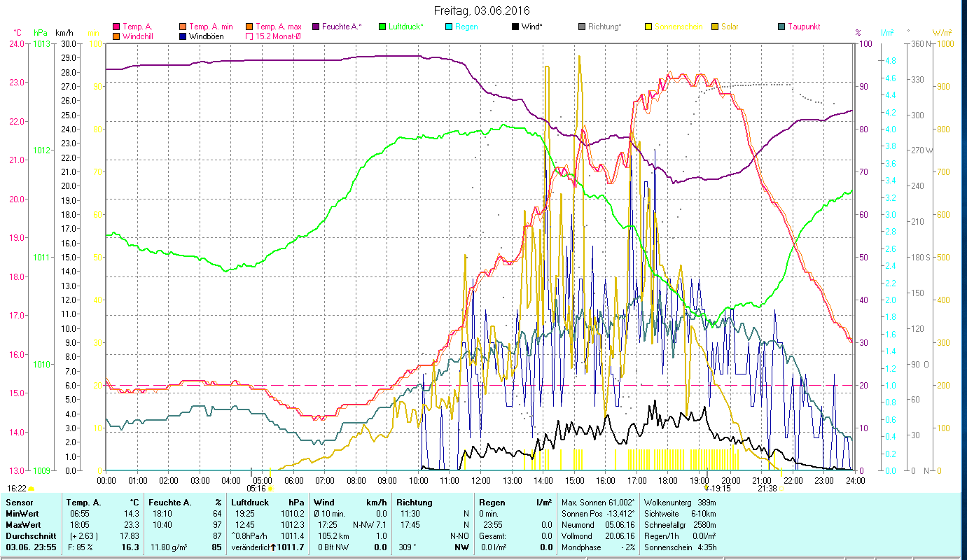Click the cyan Regen legend swatch
Viewport: 967px width, 560px height.
449,27
